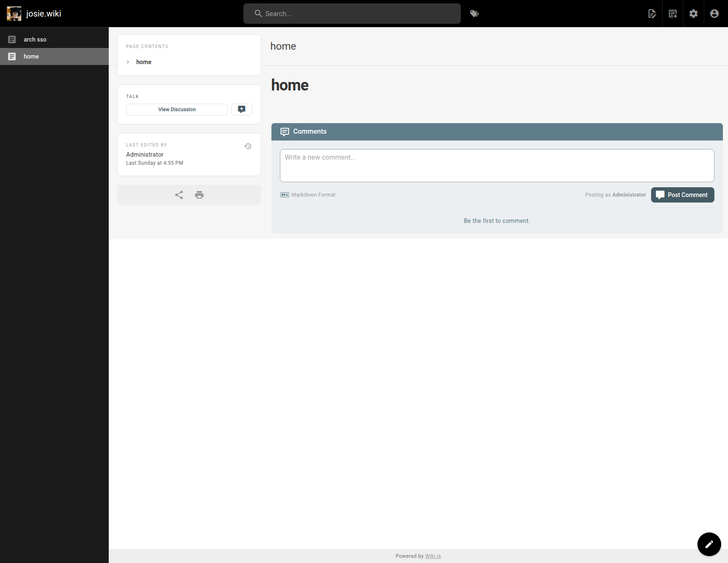The width and height of the screenshot is (728, 563).
Task: Follow the Wiki.js footer link
Action: tap(433, 556)
